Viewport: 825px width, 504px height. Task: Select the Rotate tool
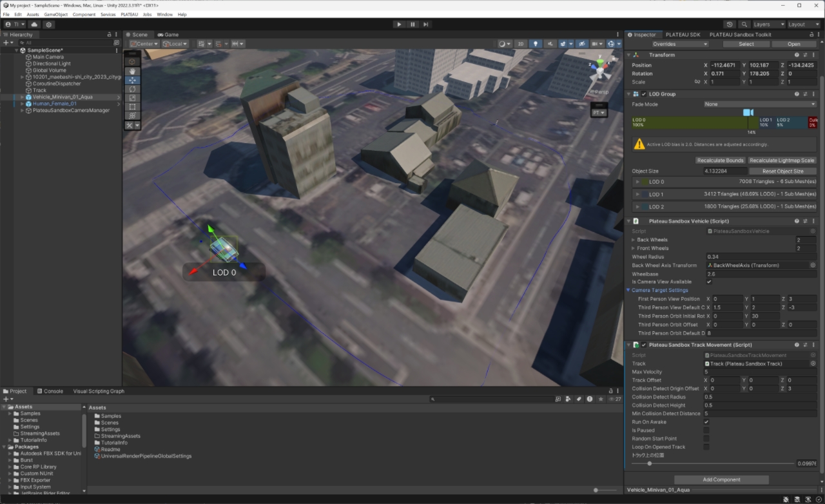(132, 89)
